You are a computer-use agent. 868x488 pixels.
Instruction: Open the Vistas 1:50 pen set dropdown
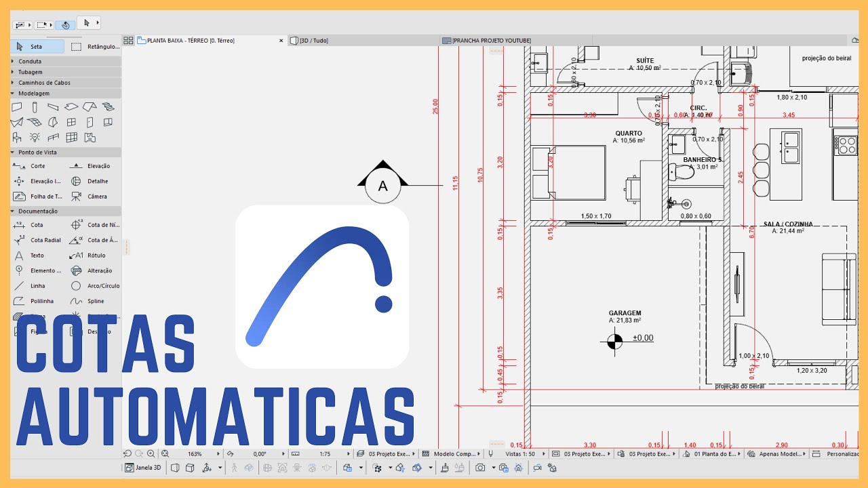pos(517,453)
